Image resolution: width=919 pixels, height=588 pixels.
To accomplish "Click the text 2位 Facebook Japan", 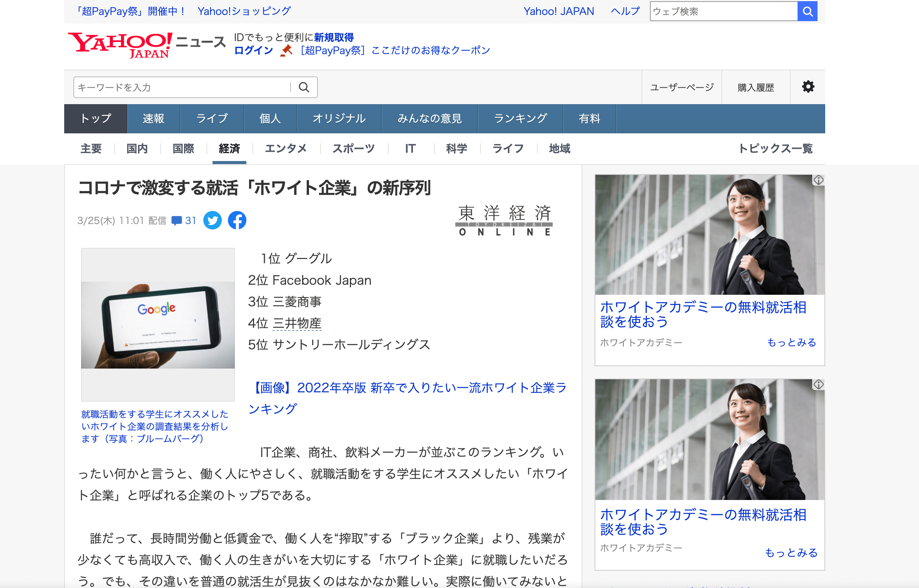I will 310,280.
